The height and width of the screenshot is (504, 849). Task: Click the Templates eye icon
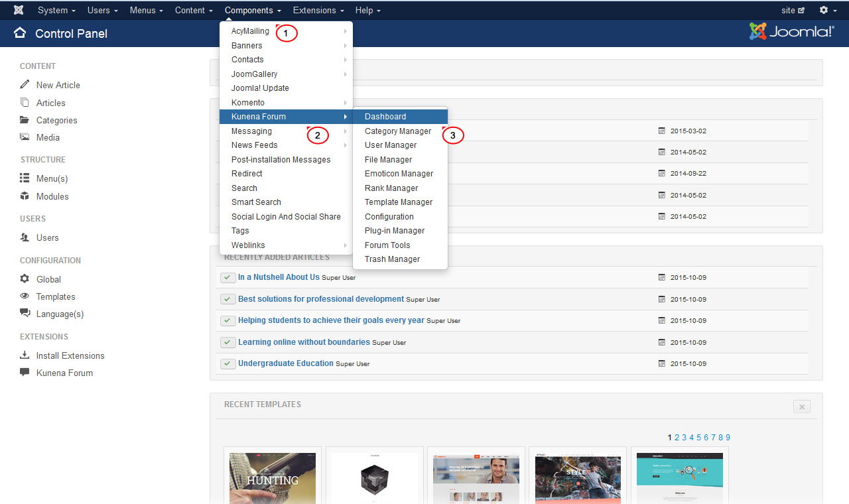coord(25,296)
